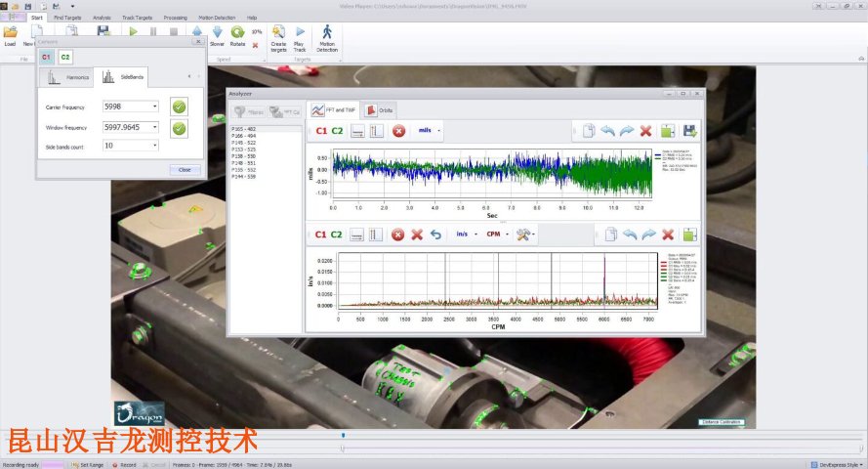This screenshot has width=868, height=469.
Task: Expand the Side bands count dropdown
Action: click(x=154, y=146)
